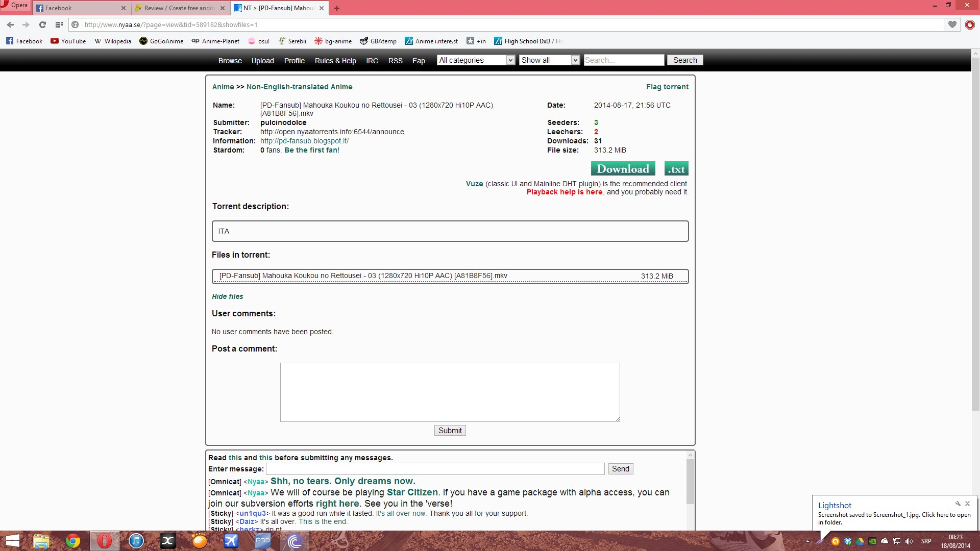Switch to Review / Create free android tab

(x=180, y=8)
